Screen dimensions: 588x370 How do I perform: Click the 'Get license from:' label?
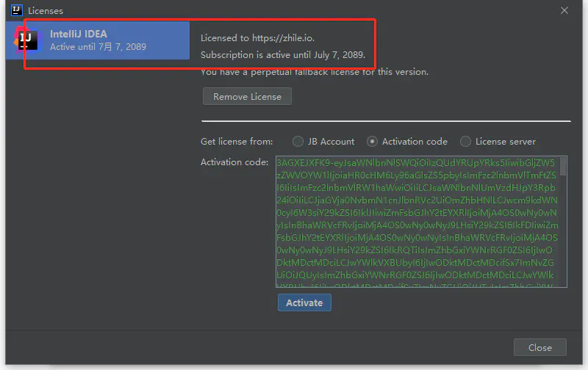pos(237,142)
